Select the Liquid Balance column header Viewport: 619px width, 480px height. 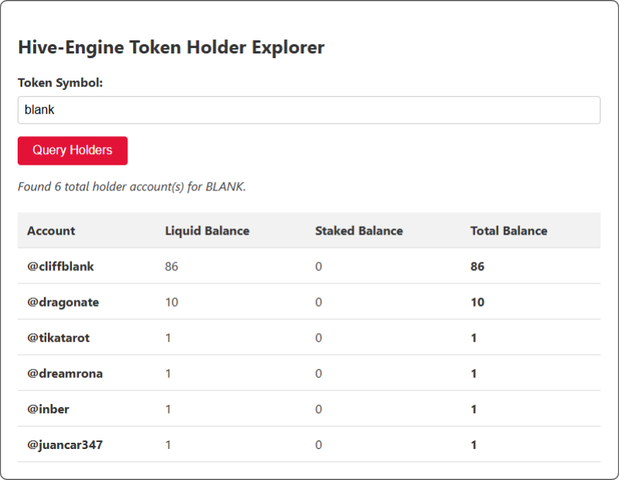(x=207, y=231)
